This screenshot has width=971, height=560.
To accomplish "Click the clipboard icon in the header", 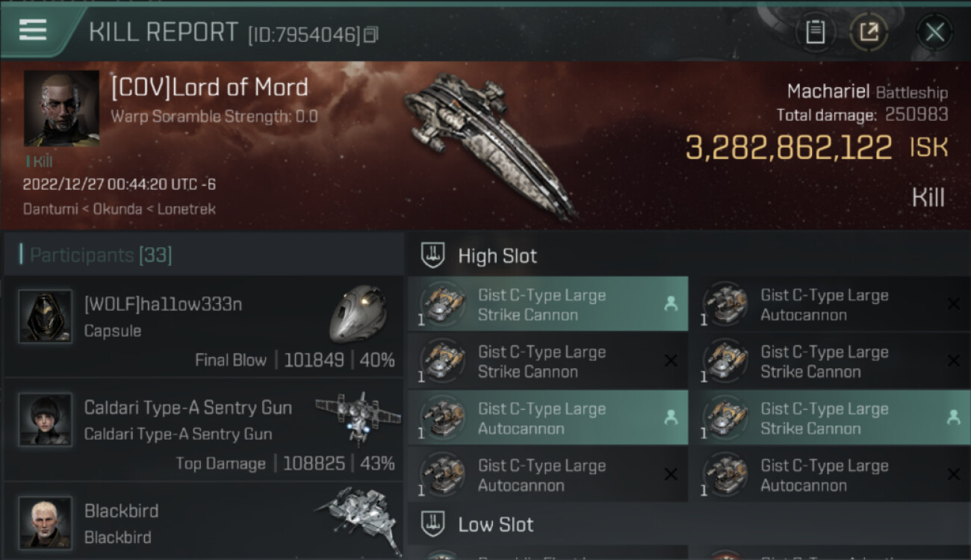I will point(815,32).
